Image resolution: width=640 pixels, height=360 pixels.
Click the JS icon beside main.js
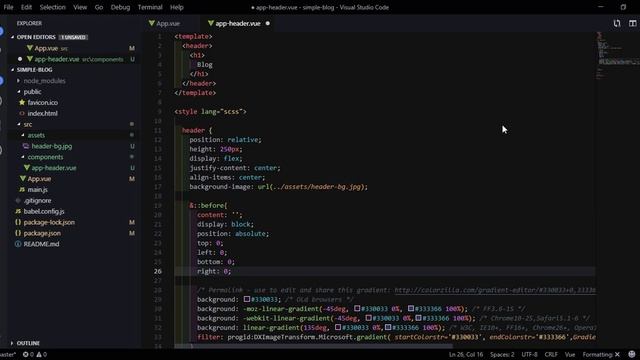pyautogui.click(x=22, y=190)
